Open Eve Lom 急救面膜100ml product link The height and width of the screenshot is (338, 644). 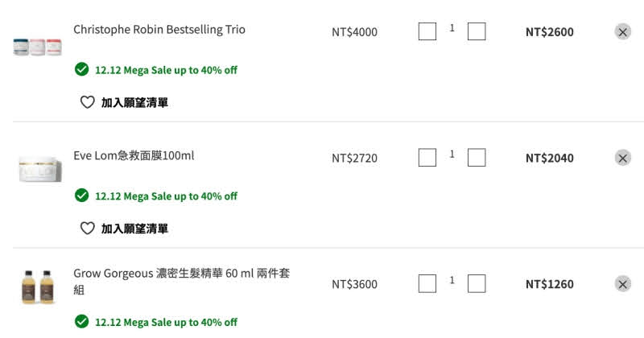coord(134,156)
